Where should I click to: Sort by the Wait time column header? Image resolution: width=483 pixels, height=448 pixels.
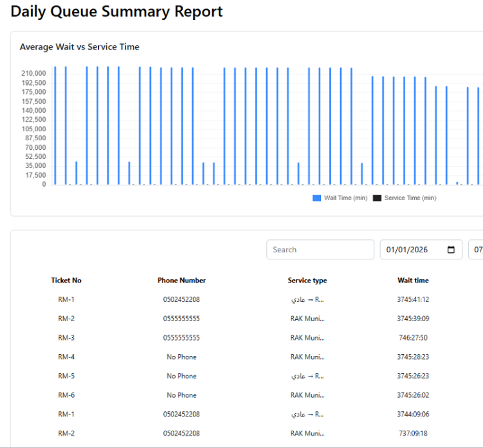click(x=413, y=280)
